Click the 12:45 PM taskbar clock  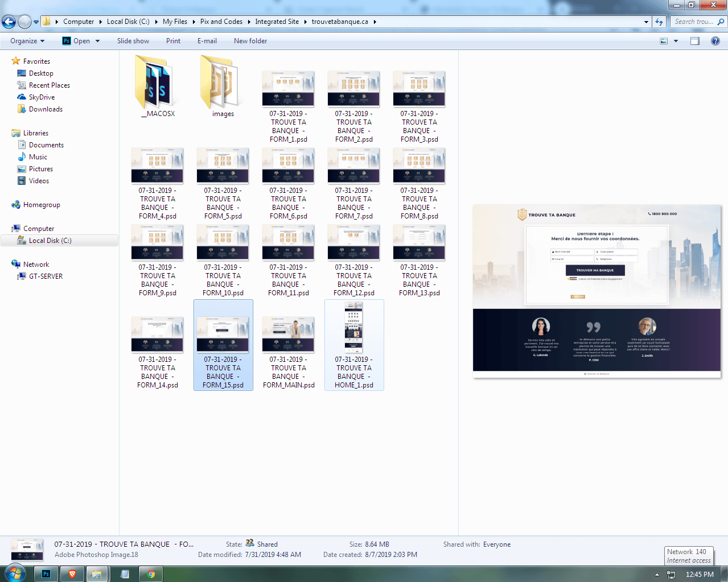pos(700,575)
